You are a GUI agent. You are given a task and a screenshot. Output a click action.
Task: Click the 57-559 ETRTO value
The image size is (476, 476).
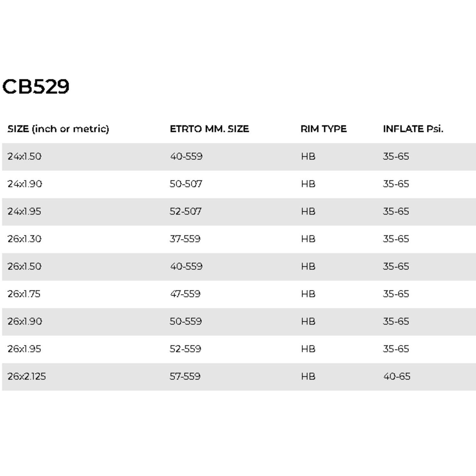point(185,376)
